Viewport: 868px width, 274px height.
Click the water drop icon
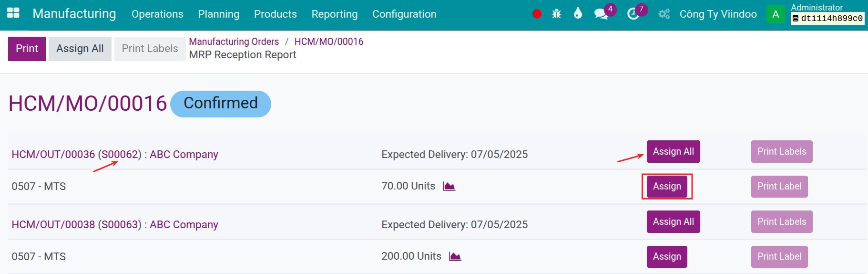point(578,13)
